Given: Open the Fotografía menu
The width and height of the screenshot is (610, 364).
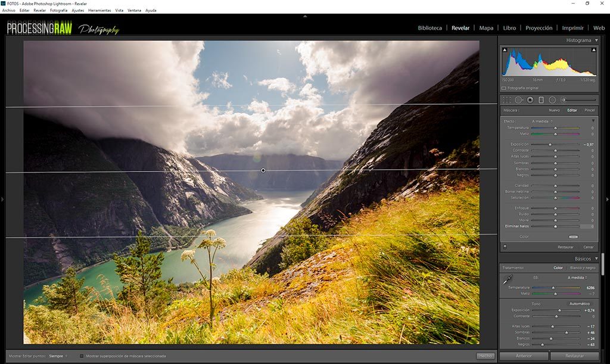Looking at the screenshot, I should (x=59, y=11).
